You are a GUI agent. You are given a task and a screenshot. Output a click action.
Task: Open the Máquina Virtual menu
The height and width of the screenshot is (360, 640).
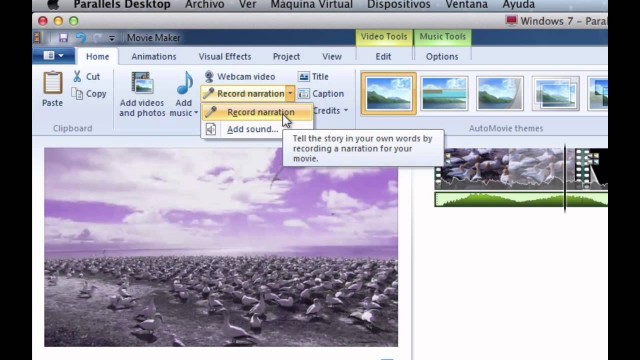tap(311, 5)
